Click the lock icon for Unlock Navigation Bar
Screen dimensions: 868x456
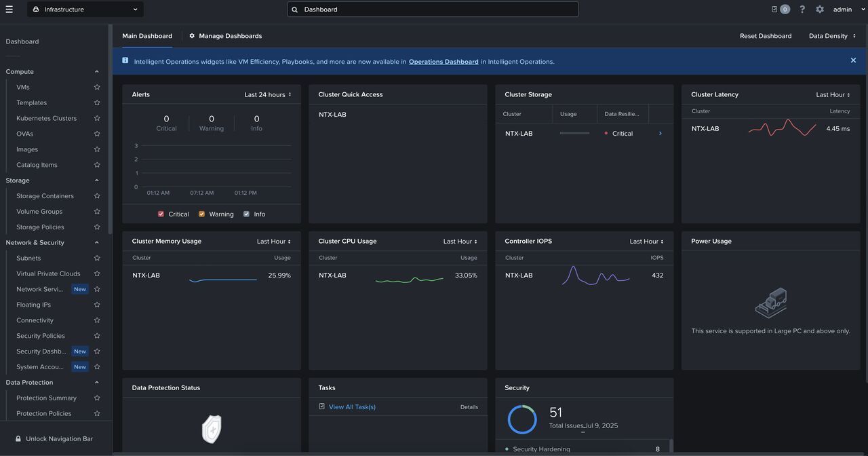point(18,439)
